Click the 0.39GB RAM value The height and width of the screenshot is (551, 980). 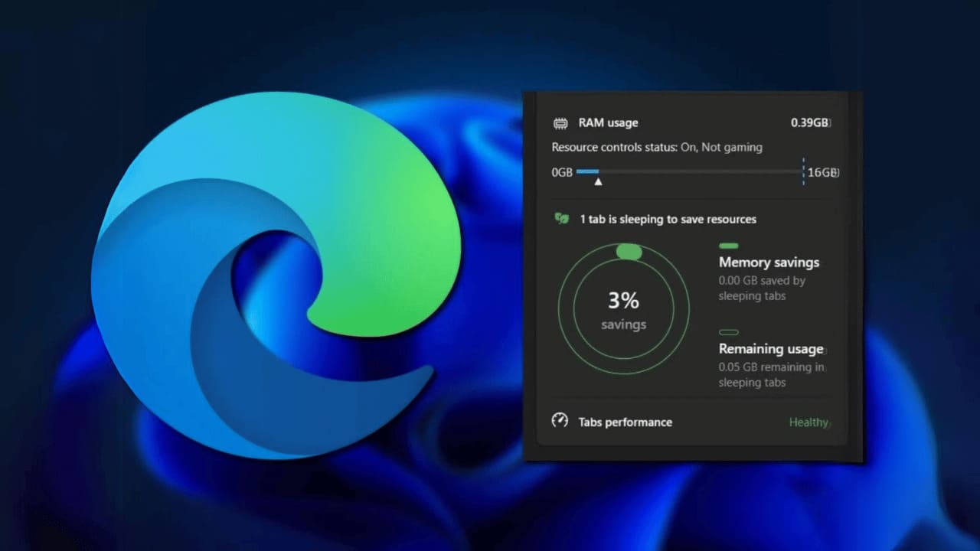tap(810, 122)
